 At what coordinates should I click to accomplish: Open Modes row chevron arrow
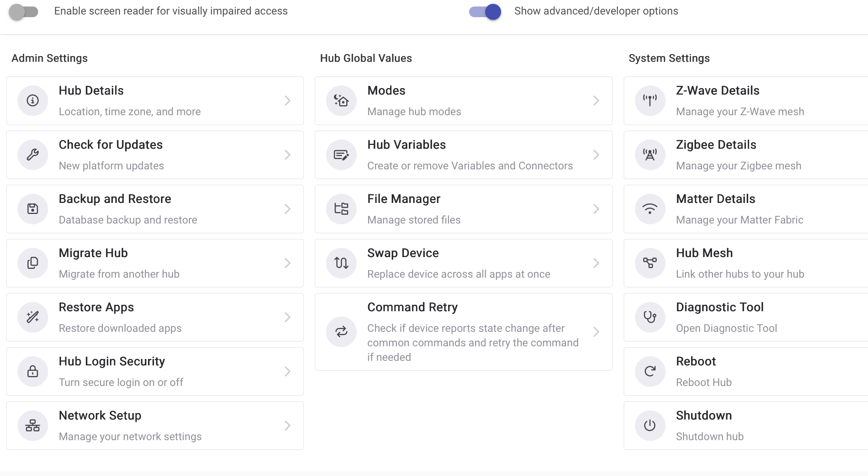[596, 101]
